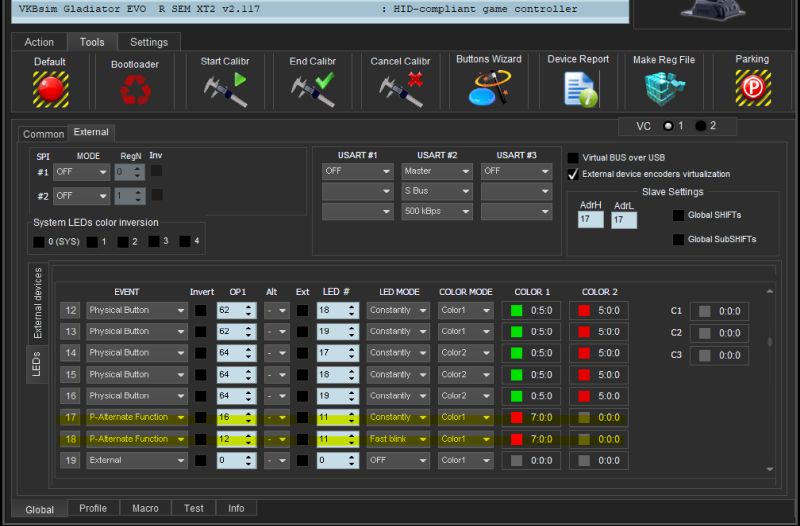The height and width of the screenshot is (526, 800).
Task: Open SPI #2 MODE dropdown
Action: pyautogui.click(x=81, y=195)
